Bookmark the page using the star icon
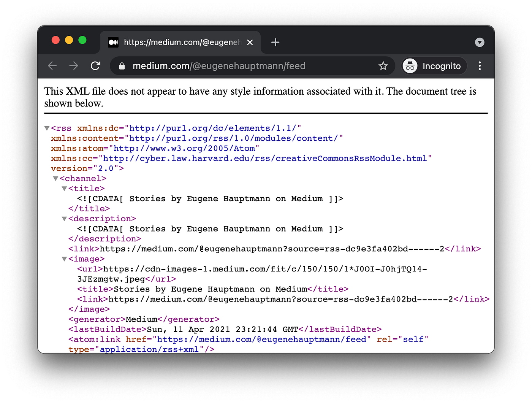This screenshot has width=532, height=403. pyautogui.click(x=383, y=66)
